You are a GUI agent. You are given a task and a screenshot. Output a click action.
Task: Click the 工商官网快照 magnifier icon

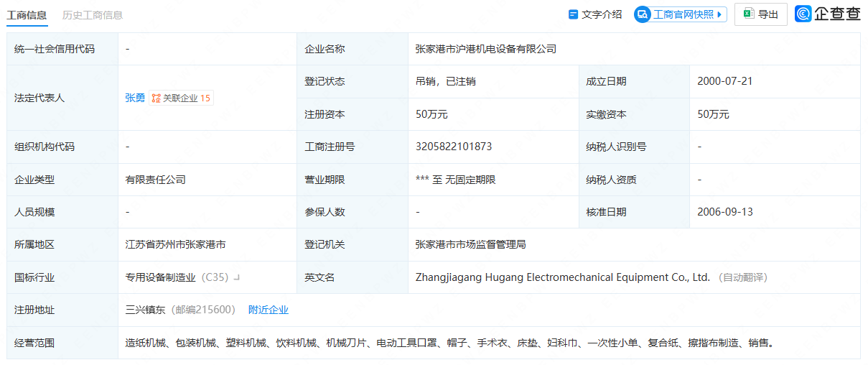643,14
